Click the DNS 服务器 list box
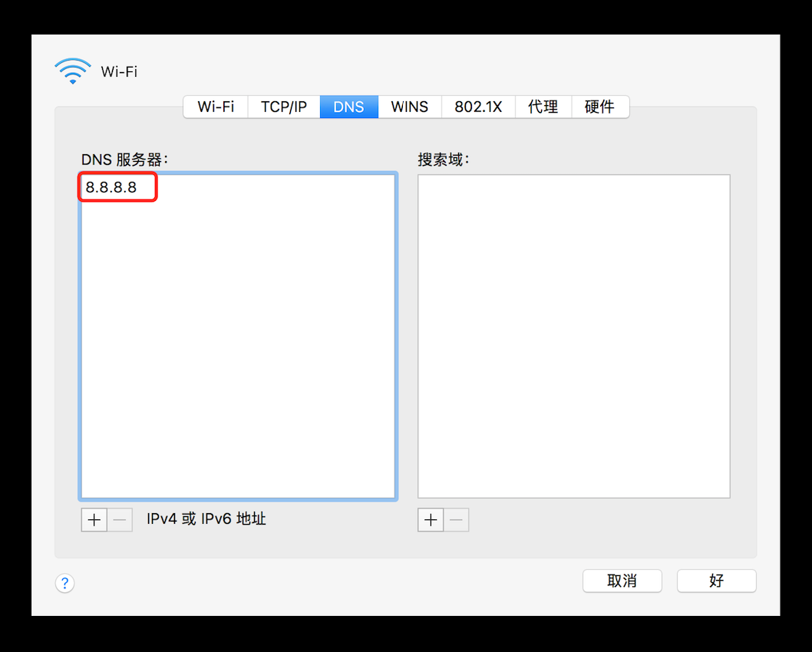Viewport: 812px width, 652px height. [x=238, y=345]
